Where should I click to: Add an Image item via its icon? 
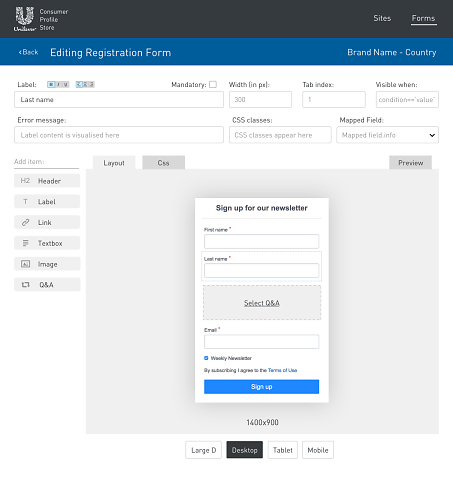[x=25, y=264]
